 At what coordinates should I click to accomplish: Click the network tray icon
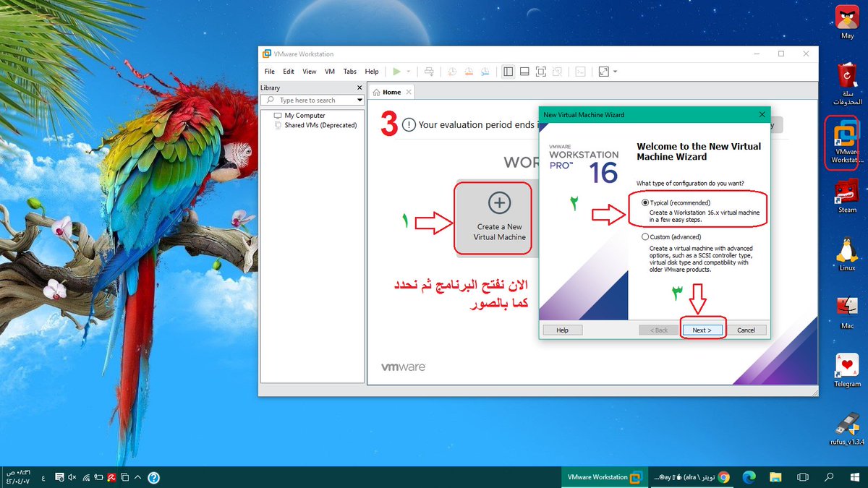point(86,478)
